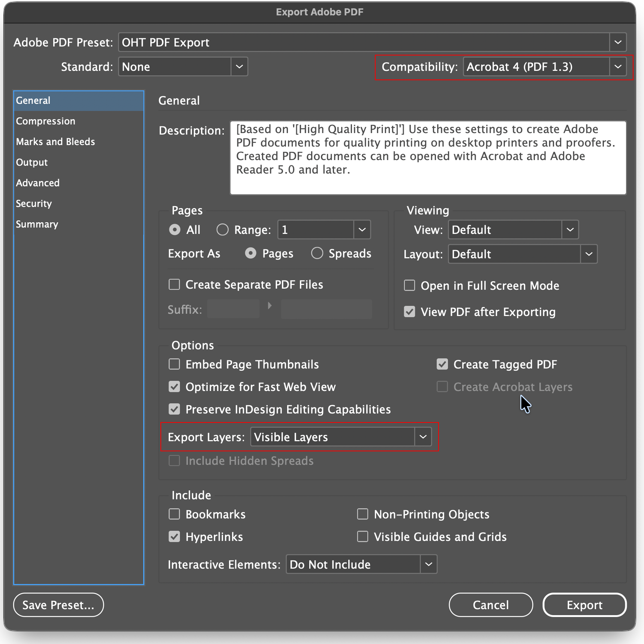The height and width of the screenshot is (644, 644).
Task: Open the Adobe PDF Preset dropdown
Action: 617,42
